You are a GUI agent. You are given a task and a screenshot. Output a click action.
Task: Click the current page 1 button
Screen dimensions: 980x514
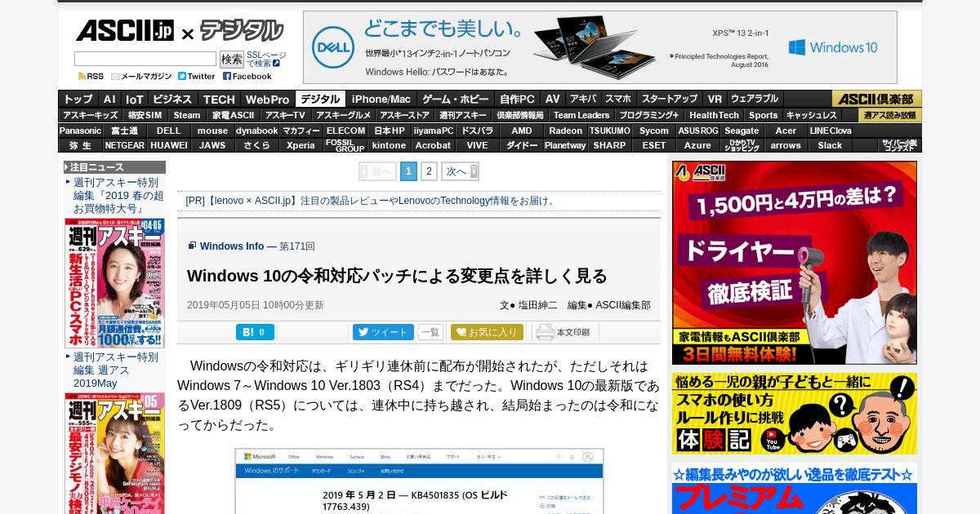[408, 171]
